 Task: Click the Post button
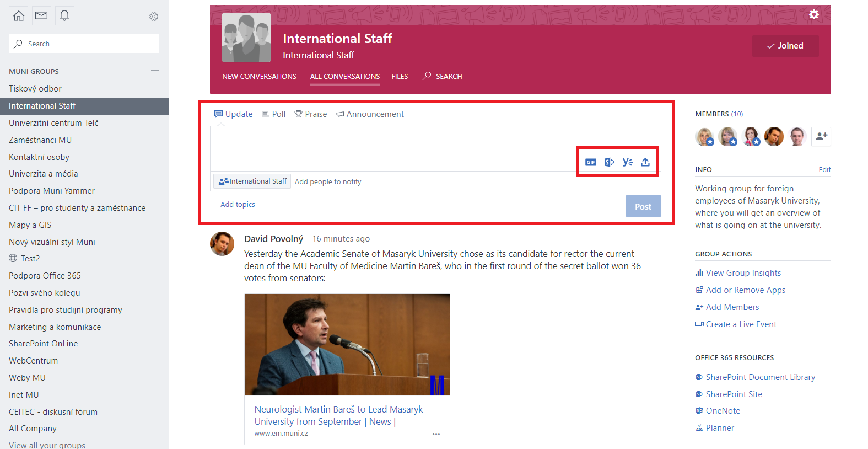coord(643,206)
